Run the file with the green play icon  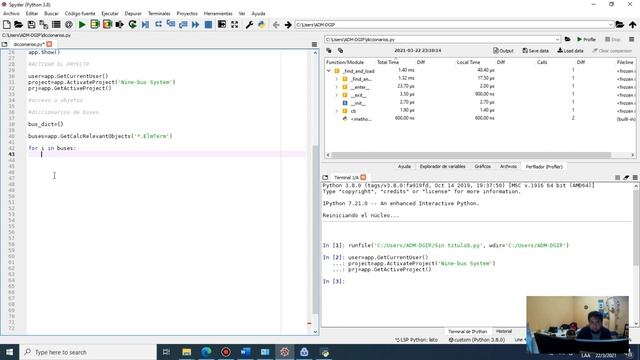(82, 25)
